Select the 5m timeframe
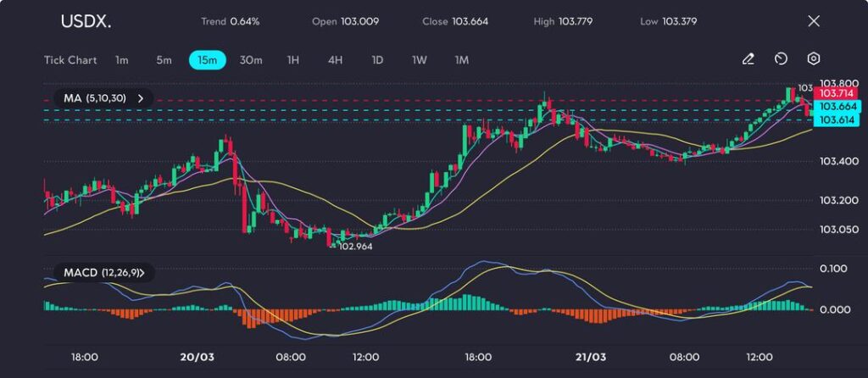Screen dimensions: 868x378 pyautogui.click(x=164, y=60)
